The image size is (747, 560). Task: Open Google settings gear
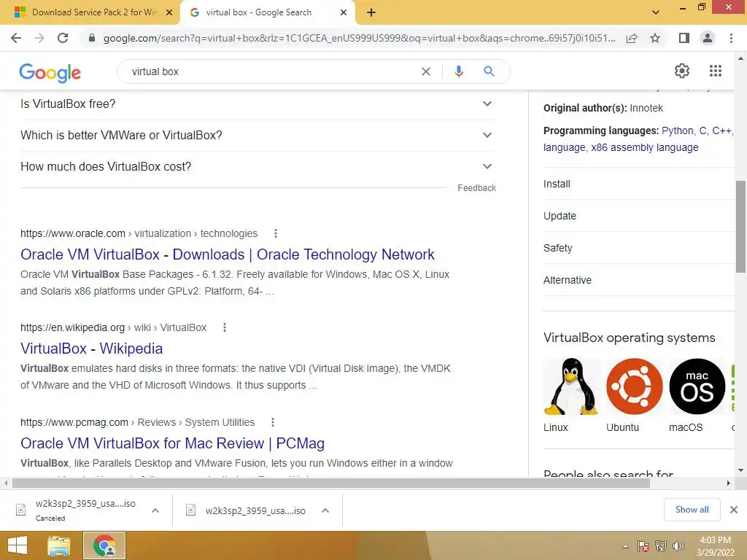click(682, 71)
